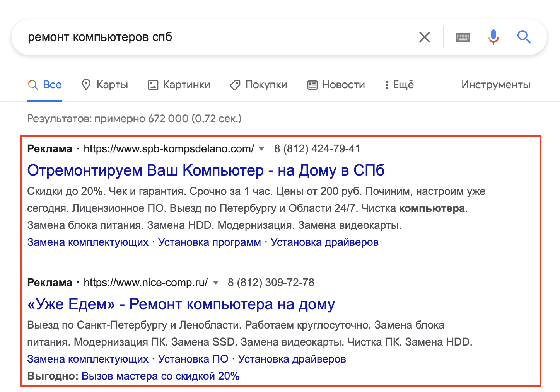The width and height of the screenshot is (560, 392).
Task: Clear the search query with the X icon
Action: click(425, 37)
